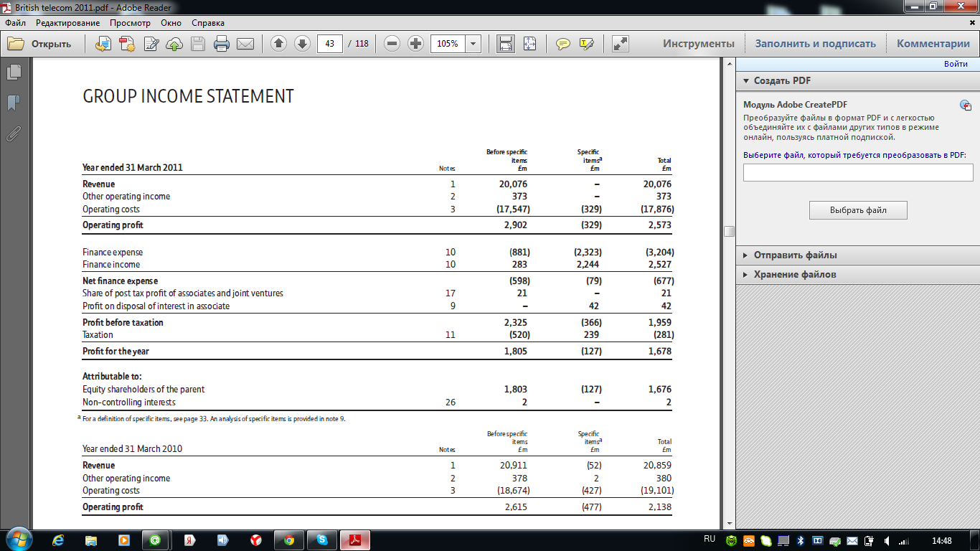This screenshot has width=980, height=551.
Task: Click the Save floppy disk icon
Action: point(198,44)
